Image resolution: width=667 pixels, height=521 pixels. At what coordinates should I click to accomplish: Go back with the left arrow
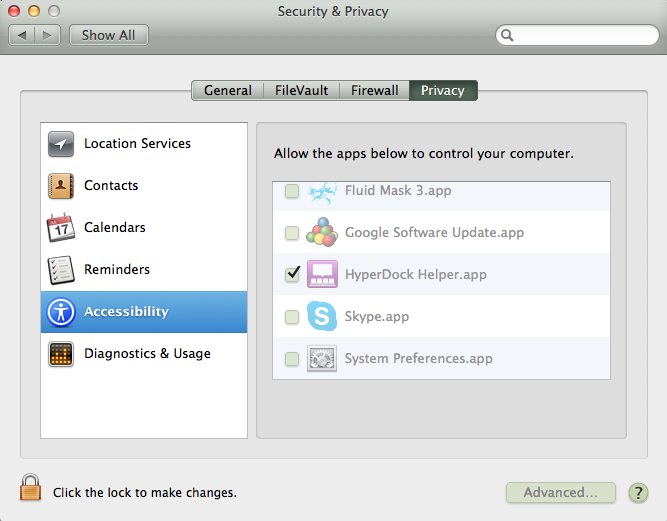coord(22,35)
